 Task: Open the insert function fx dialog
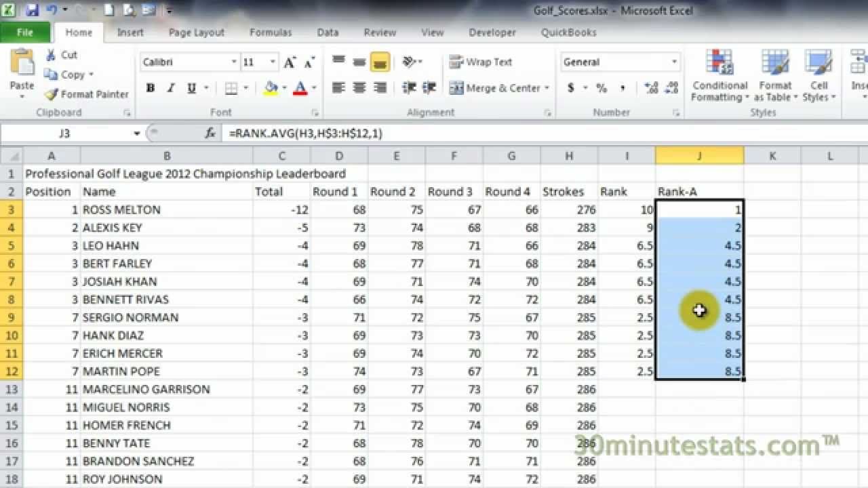tap(211, 134)
